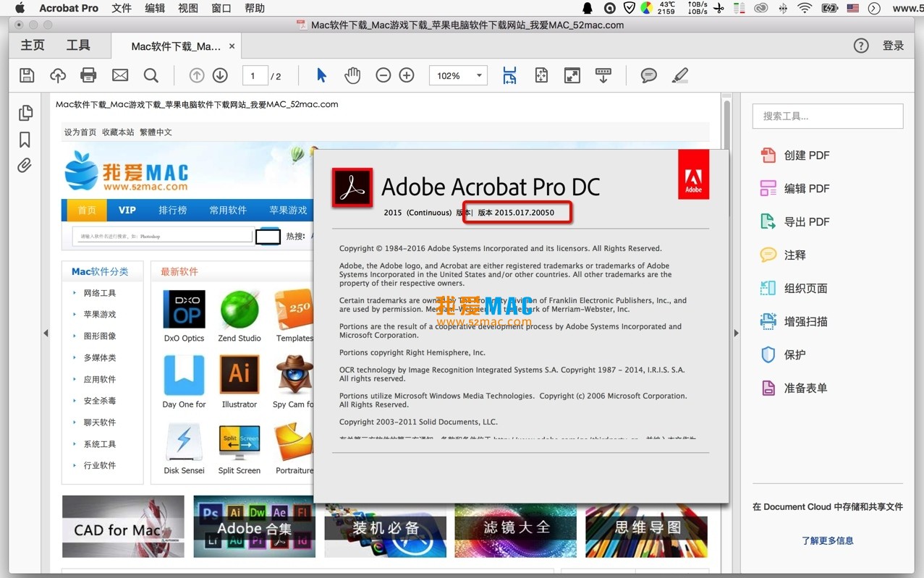Open the 文件 menu
Viewport: 924px width, 578px height.
coord(122,8)
